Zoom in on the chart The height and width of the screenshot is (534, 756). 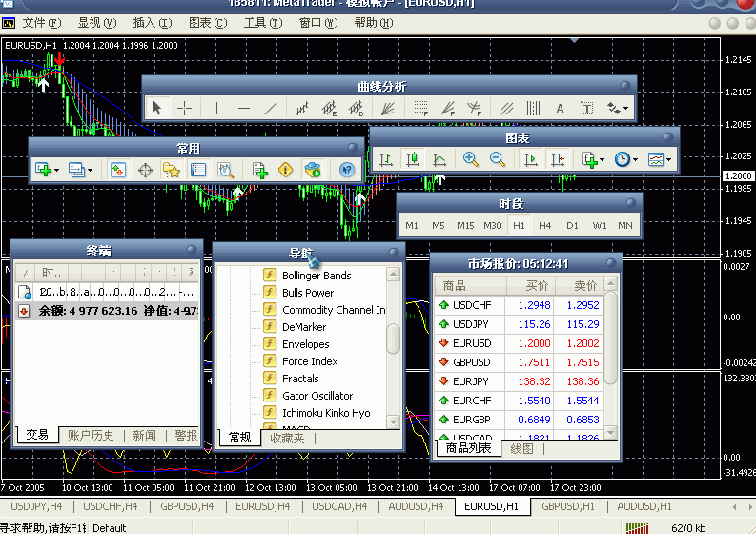pos(471,159)
